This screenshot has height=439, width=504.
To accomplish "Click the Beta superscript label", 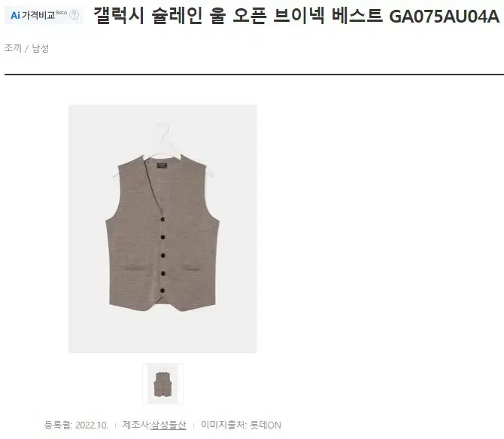I will (62, 13).
